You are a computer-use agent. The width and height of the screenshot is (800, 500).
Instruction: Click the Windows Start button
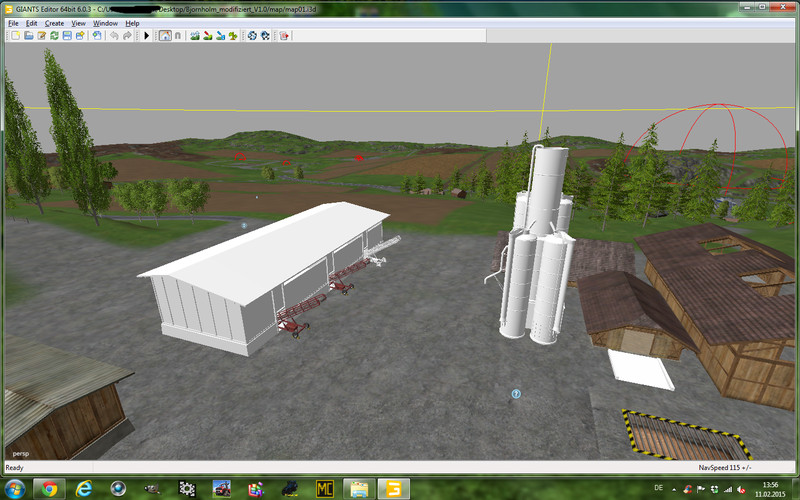15,488
